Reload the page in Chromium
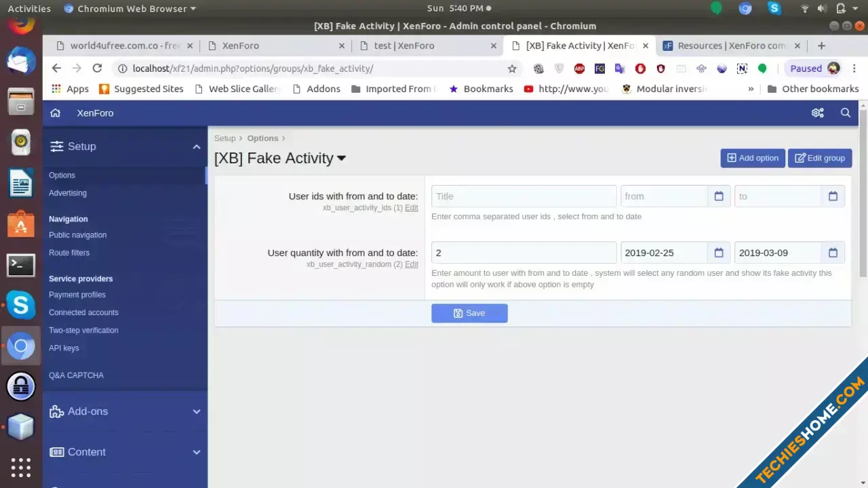The width and height of the screenshot is (868, 488). [x=97, y=68]
